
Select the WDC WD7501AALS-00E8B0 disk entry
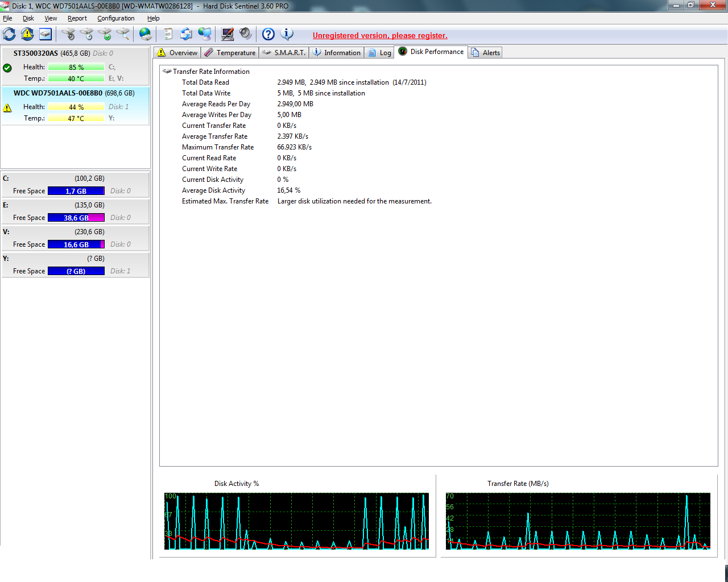[75, 106]
